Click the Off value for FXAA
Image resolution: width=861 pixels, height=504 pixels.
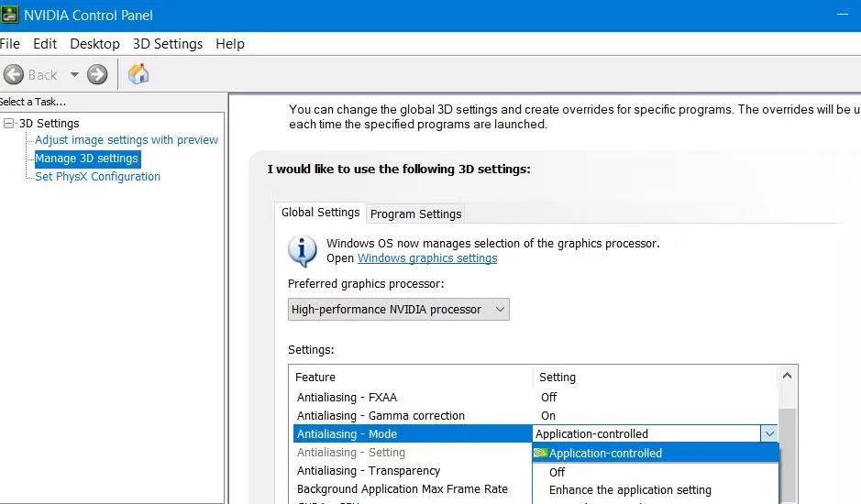pyautogui.click(x=548, y=397)
